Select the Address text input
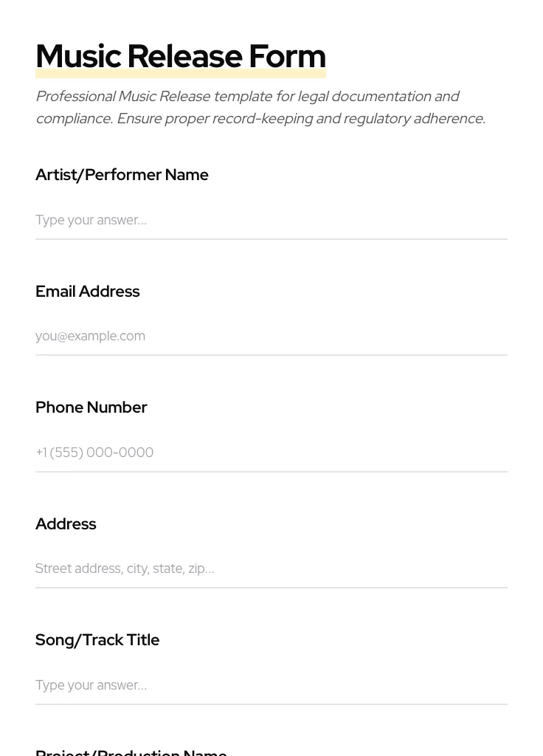543x756 pixels. click(271, 568)
